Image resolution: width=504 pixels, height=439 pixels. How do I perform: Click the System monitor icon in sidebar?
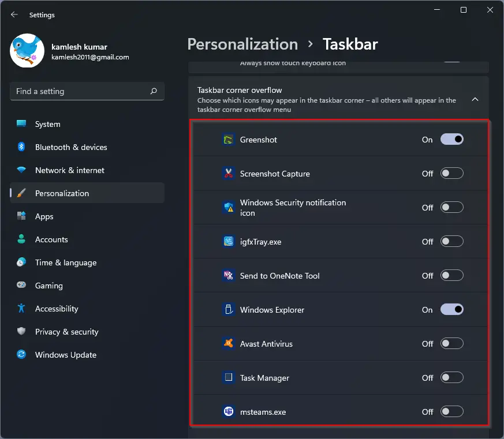(21, 124)
